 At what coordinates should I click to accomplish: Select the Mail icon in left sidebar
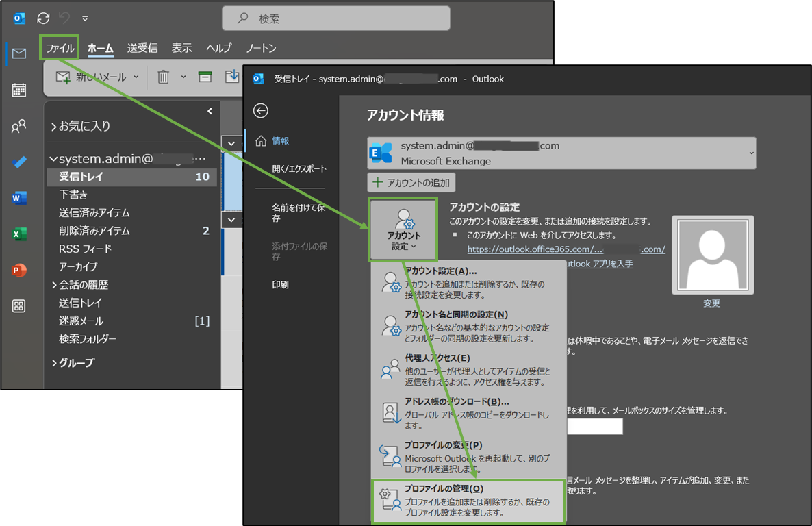point(19,53)
